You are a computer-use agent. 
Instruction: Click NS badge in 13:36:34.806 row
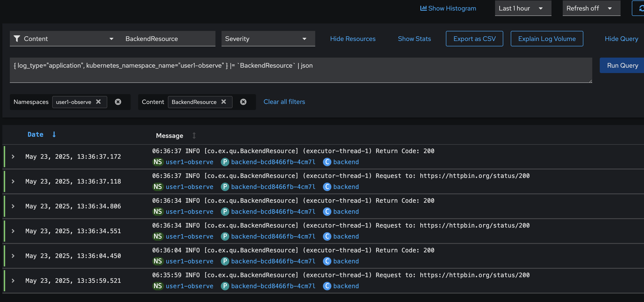pos(158,211)
